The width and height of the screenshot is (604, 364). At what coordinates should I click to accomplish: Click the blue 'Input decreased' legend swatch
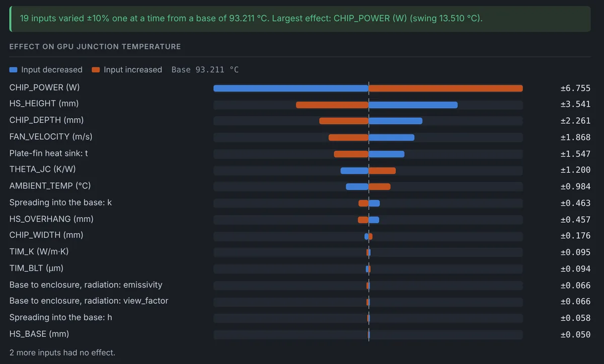(14, 70)
